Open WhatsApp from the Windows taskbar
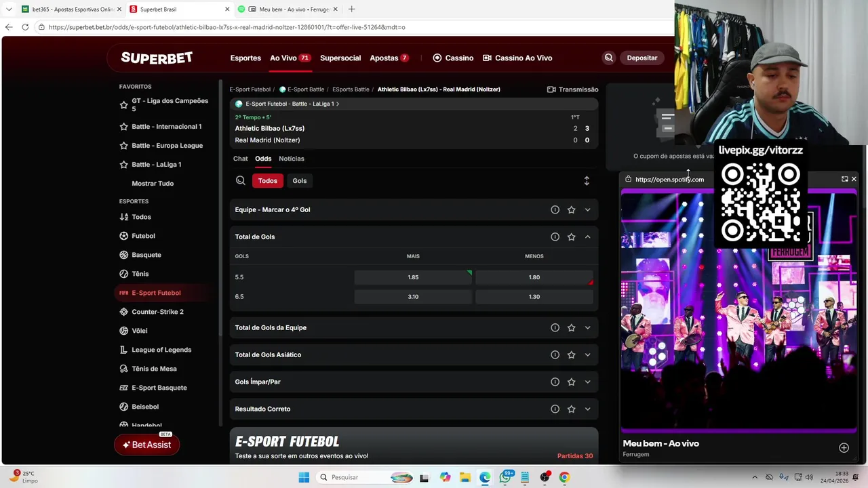The width and height of the screenshot is (868, 488). tap(505, 477)
